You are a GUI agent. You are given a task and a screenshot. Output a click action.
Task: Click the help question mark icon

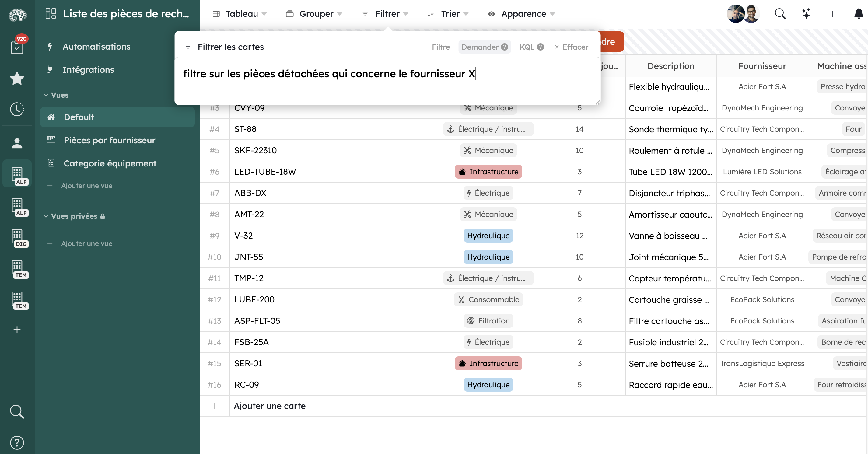(x=17, y=442)
